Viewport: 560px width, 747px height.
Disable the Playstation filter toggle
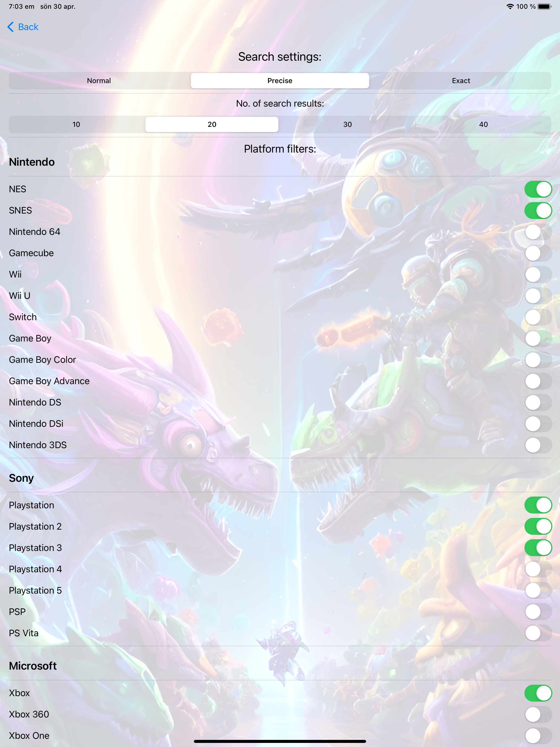pos(538,505)
